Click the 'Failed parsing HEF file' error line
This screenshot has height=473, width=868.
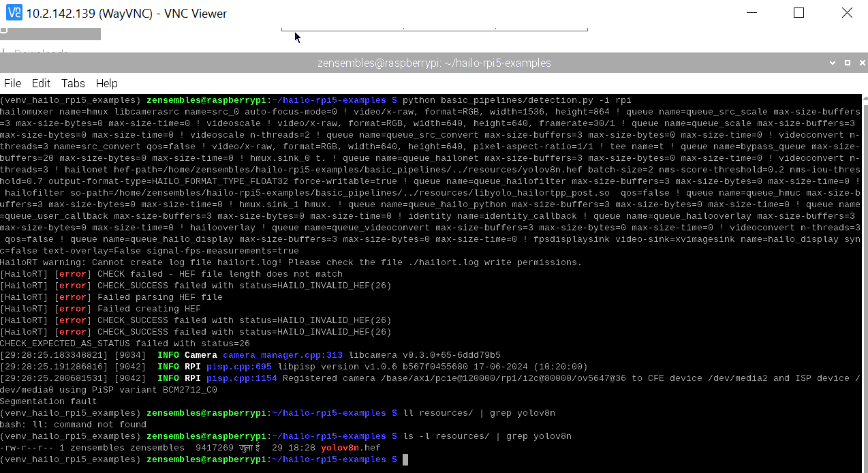(159, 297)
